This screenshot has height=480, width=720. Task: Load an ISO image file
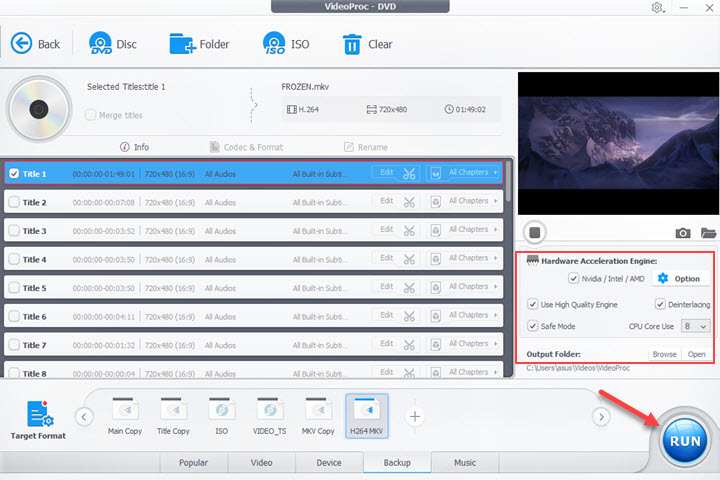[275, 44]
